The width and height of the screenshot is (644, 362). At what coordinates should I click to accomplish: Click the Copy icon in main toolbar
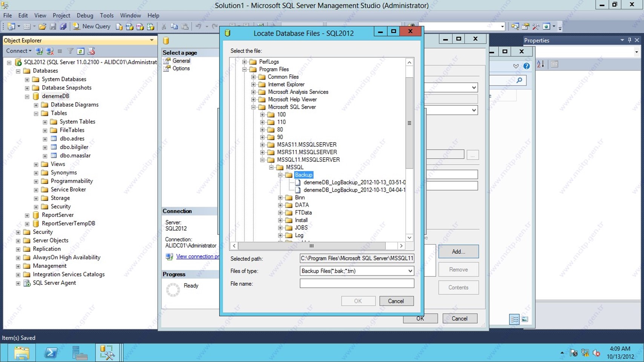[174, 26]
